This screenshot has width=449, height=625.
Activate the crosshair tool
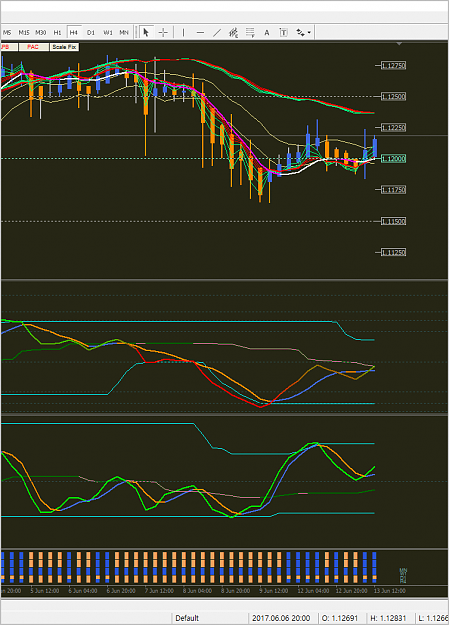click(x=163, y=32)
